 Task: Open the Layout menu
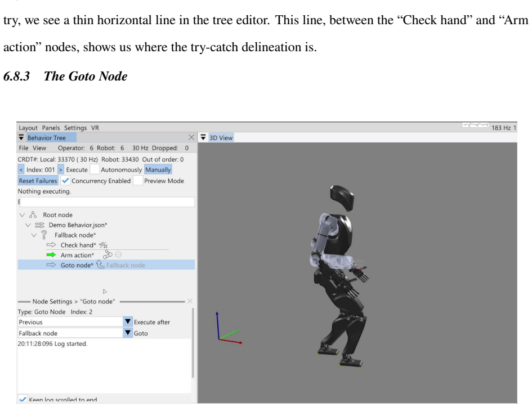[28, 128]
